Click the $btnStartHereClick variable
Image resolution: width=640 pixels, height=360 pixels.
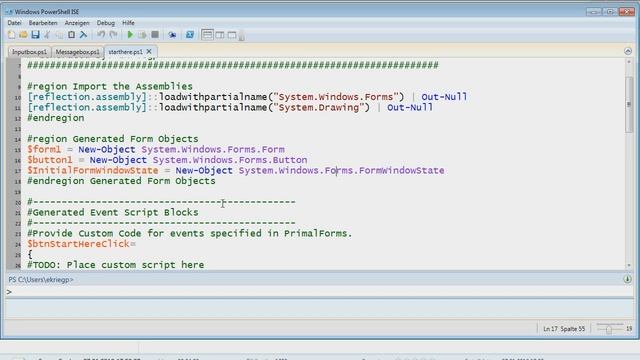78,244
